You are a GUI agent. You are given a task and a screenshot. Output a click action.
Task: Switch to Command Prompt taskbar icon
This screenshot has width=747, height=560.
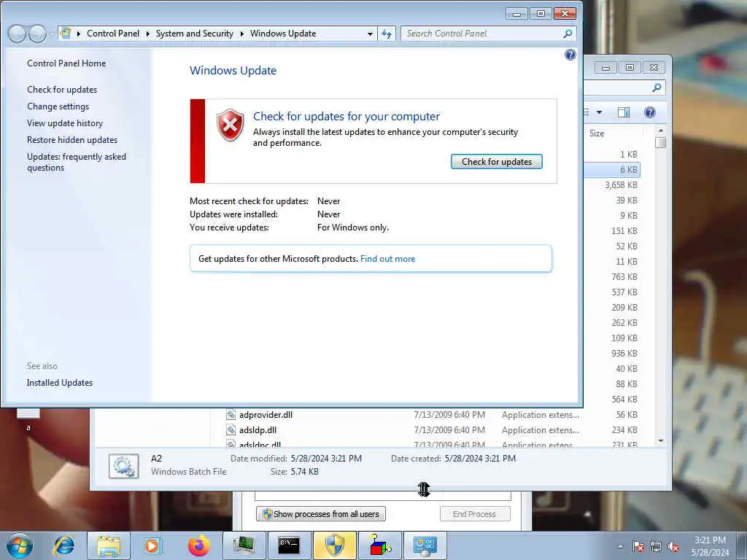(x=289, y=545)
